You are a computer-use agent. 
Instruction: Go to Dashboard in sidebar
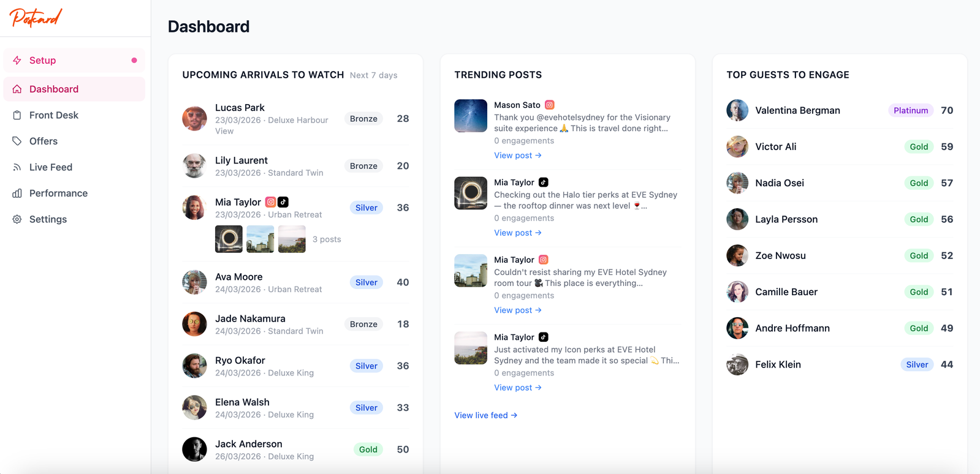(x=74, y=89)
